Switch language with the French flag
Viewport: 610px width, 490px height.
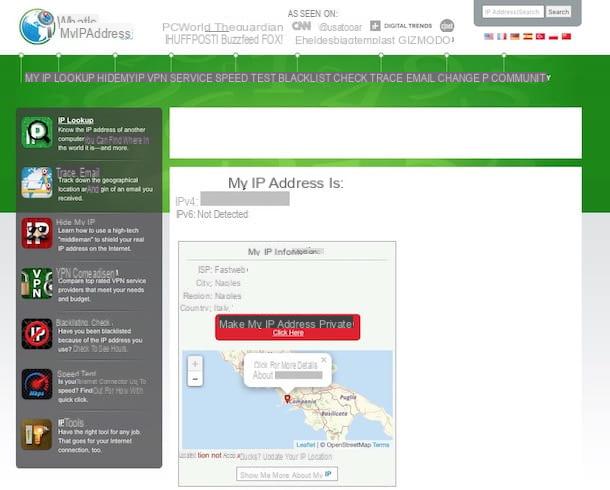pyautogui.click(x=502, y=37)
